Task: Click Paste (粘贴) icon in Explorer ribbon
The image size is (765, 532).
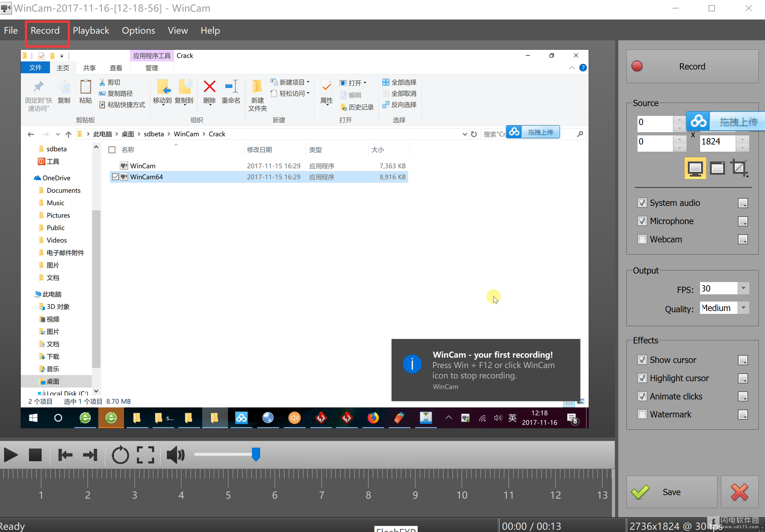Action: click(86, 92)
